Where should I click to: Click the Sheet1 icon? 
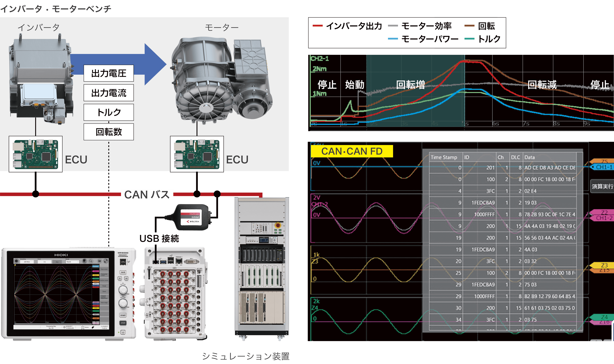point(84,261)
